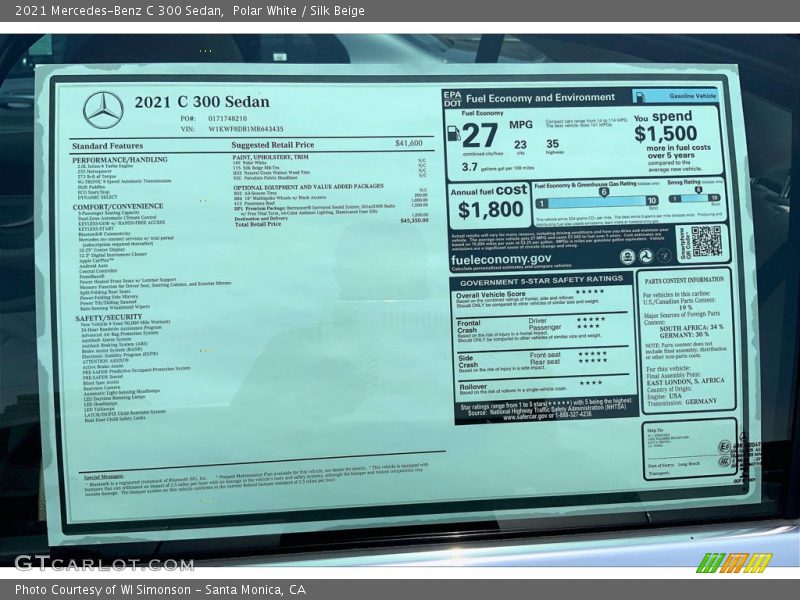
Task: Open the www.safercar.gov link
Action: pos(528,417)
